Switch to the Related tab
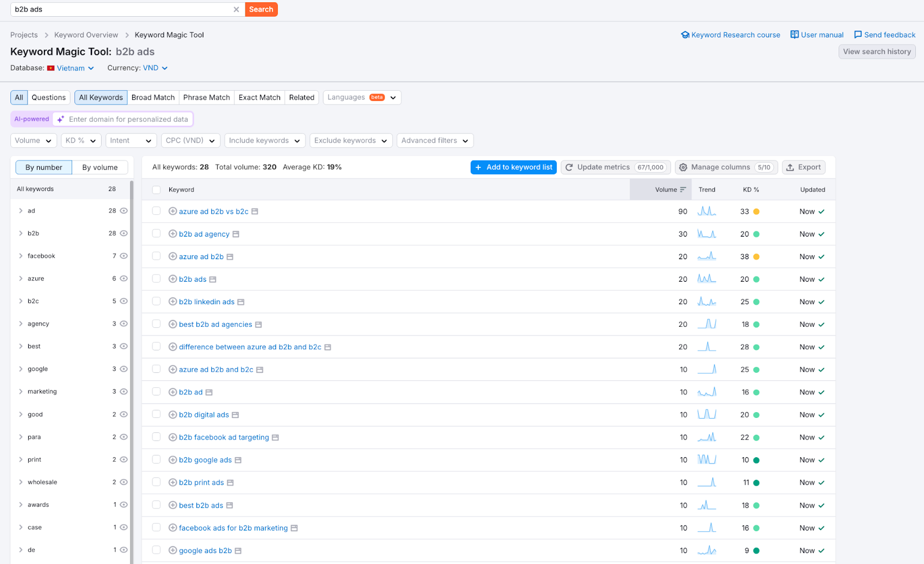 (x=301, y=98)
